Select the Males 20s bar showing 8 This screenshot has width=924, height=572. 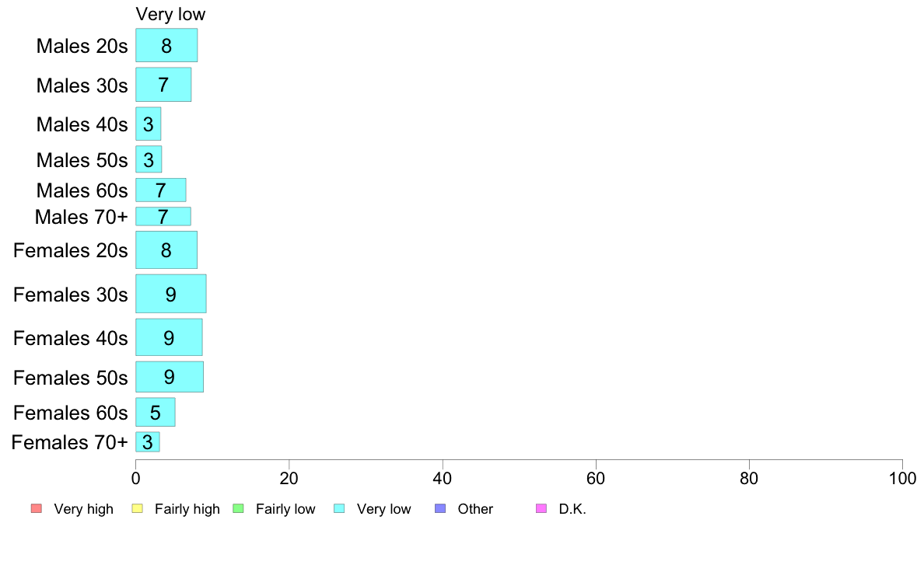tap(166, 45)
